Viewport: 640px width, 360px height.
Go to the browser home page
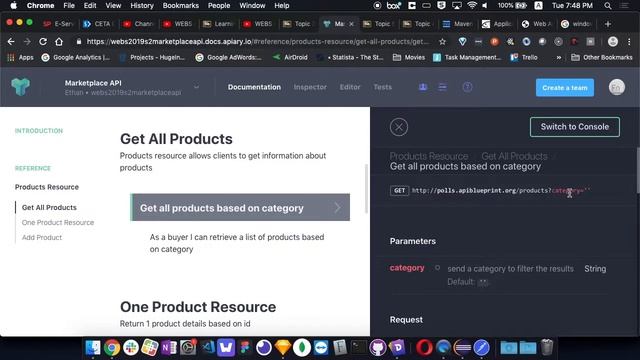pyautogui.click(x=59, y=42)
